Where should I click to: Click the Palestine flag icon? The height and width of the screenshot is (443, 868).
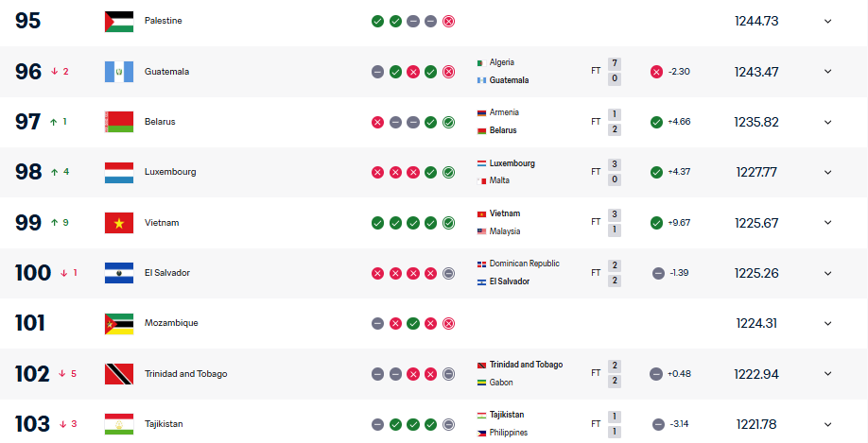118,21
